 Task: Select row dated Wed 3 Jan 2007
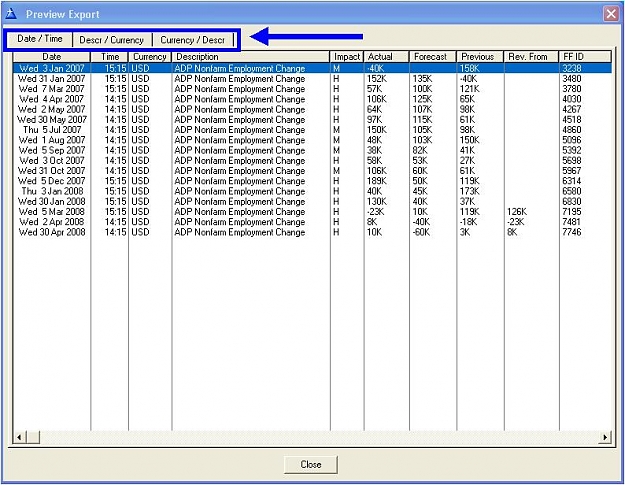click(x=312, y=68)
